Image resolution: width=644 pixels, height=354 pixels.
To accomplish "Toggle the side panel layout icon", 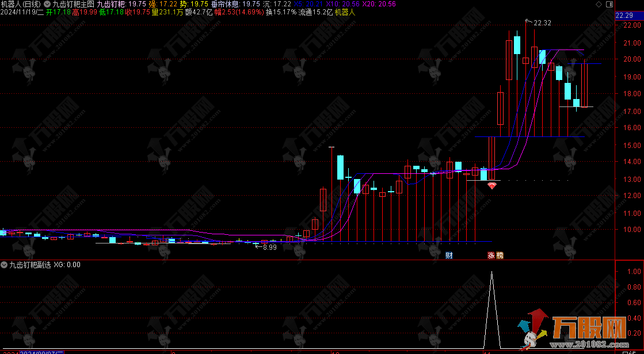I will point(609,4).
